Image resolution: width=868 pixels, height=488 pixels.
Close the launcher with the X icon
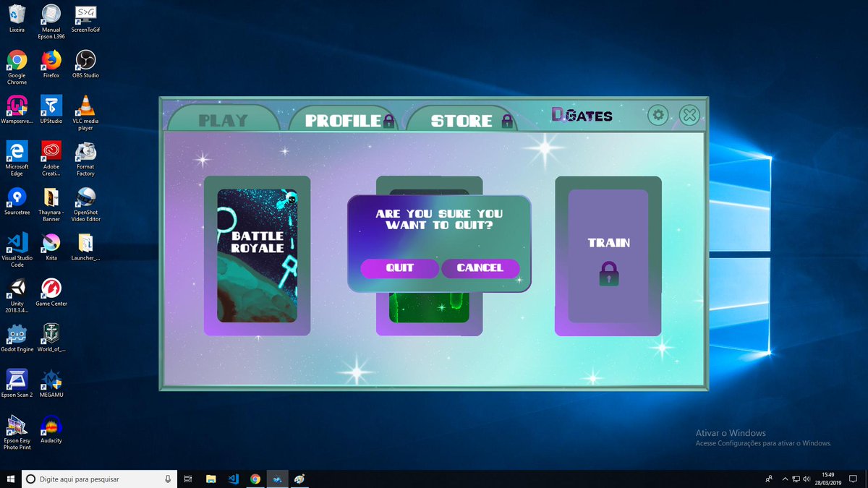(690, 114)
